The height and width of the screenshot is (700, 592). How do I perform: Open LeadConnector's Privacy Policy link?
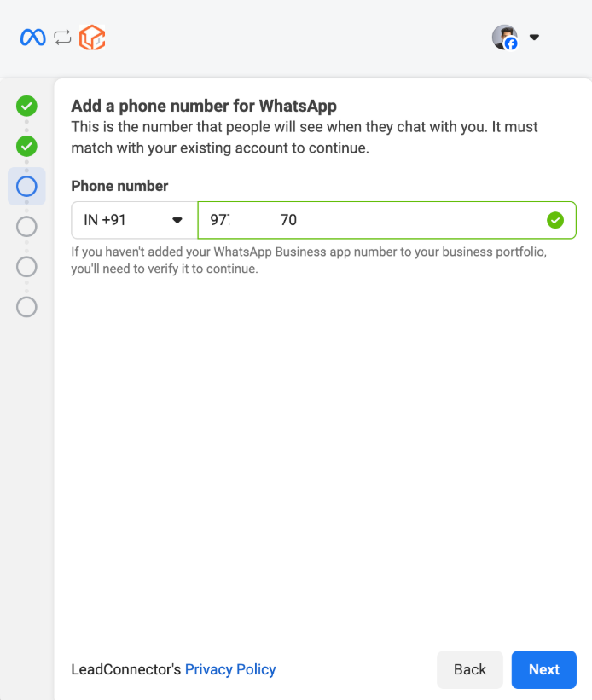[230, 669]
